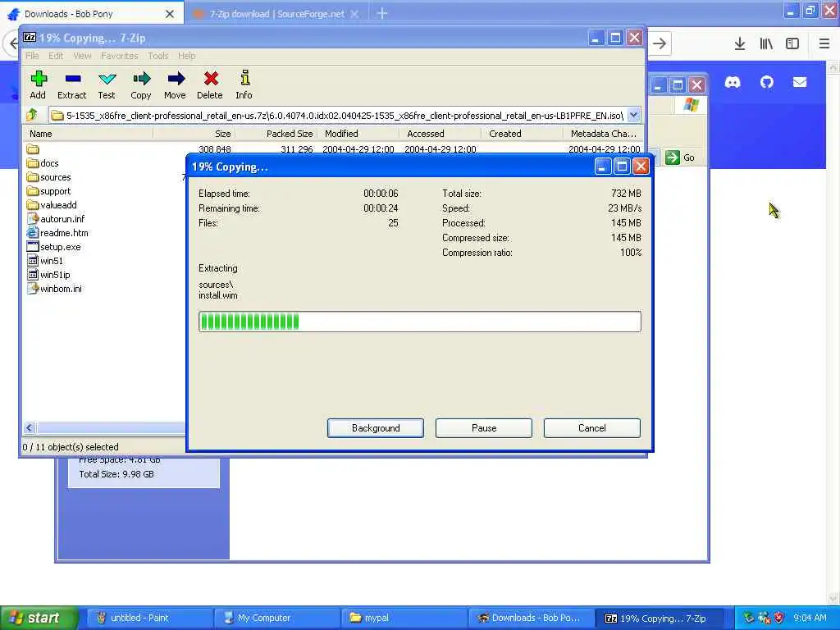The height and width of the screenshot is (630, 840).
Task: Sort by the Created column header
Action: pyautogui.click(x=523, y=134)
